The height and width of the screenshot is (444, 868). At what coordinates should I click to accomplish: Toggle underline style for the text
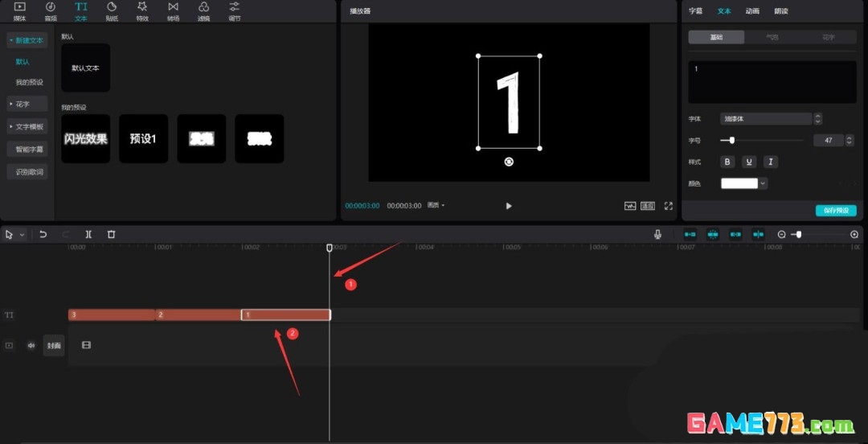[x=749, y=162]
